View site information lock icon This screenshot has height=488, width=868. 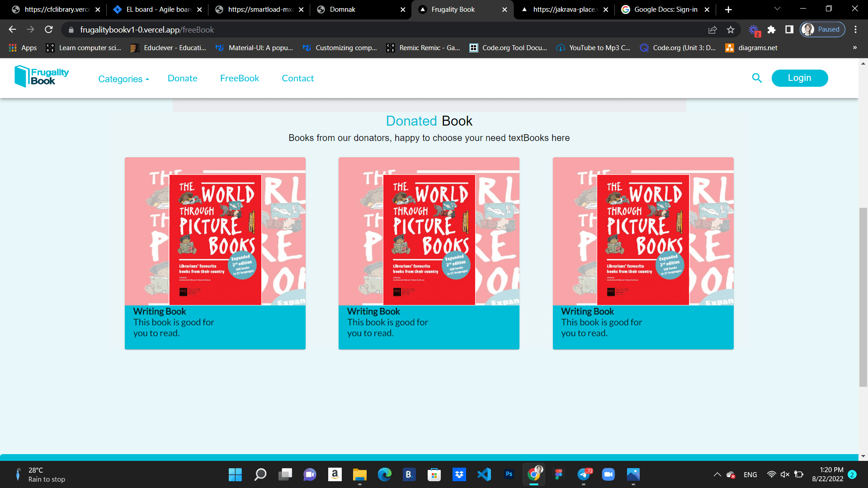71,30
